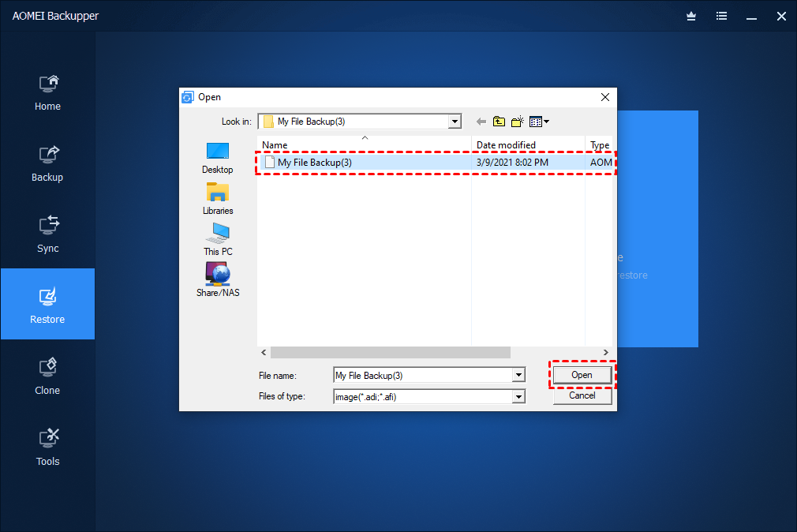The width and height of the screenshot is (797, 532).
Task: Open the Clone section
Action: pos(47,376)
